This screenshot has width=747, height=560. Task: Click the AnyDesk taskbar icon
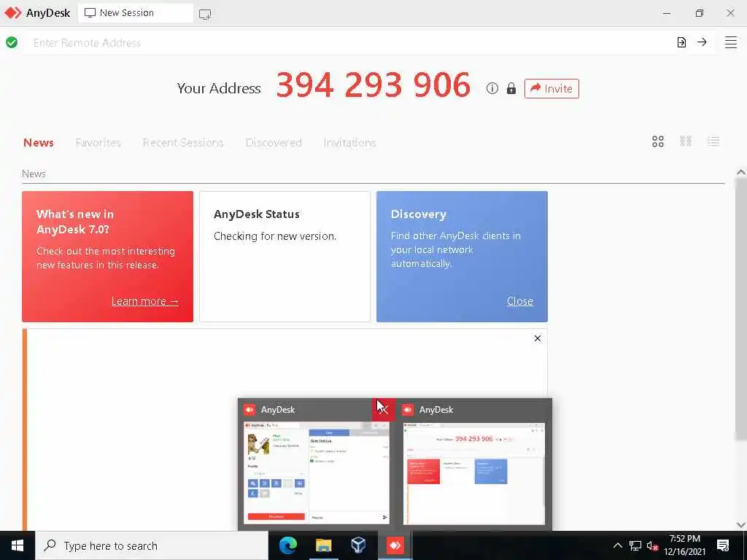[395, 545]
